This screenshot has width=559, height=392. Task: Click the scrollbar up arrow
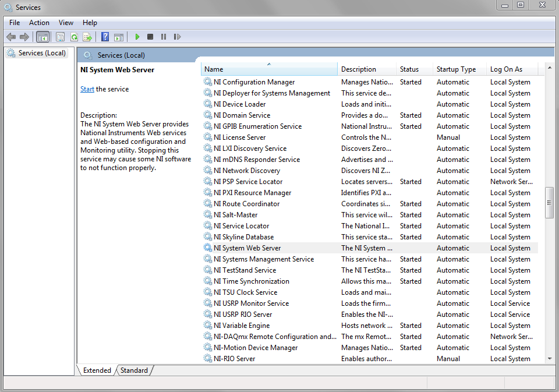(549, 68)
